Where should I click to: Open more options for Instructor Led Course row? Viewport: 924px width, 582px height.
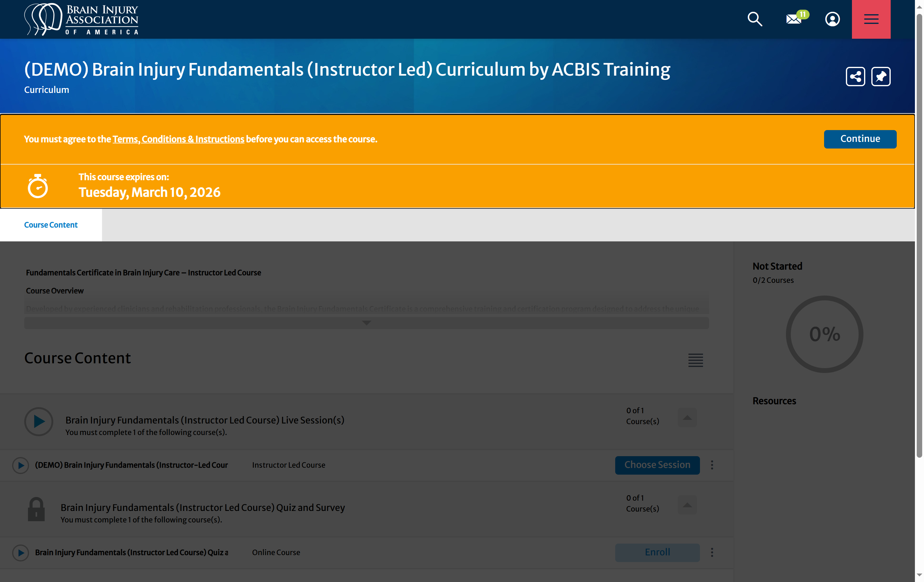click(x=712, y=465)
